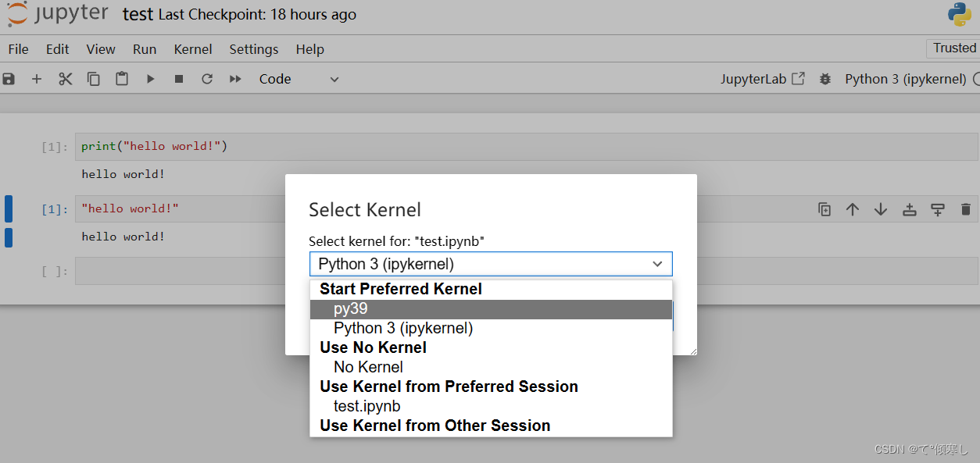
Task: Open notebook in JupyterLab link
Action: [763, 79]
